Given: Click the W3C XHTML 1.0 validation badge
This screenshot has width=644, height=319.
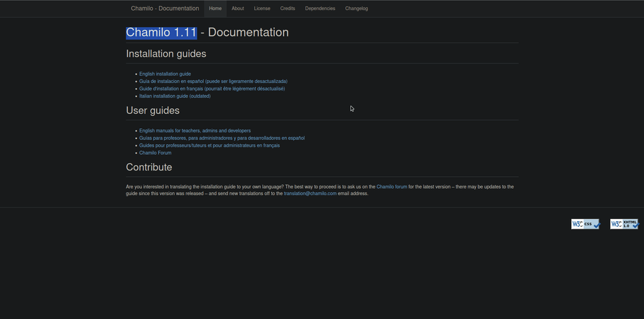Looking at the screenshot, I should (x=624, y=224).
